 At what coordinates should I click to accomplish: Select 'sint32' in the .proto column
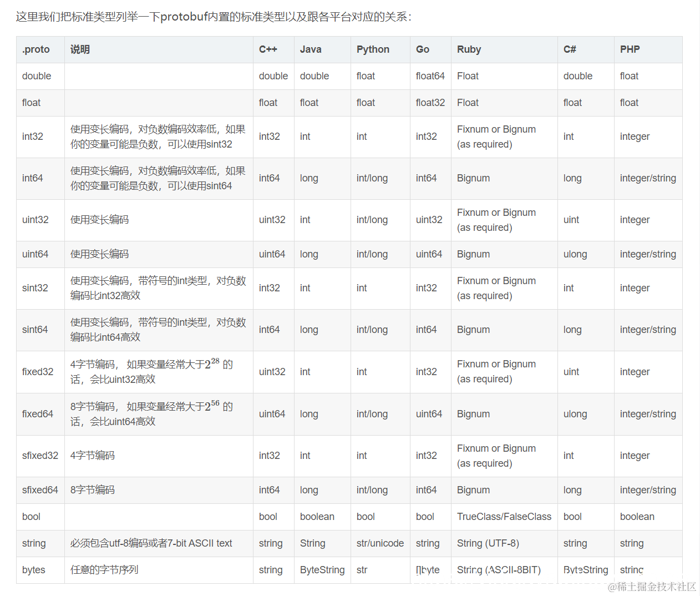tap(35, 288)
